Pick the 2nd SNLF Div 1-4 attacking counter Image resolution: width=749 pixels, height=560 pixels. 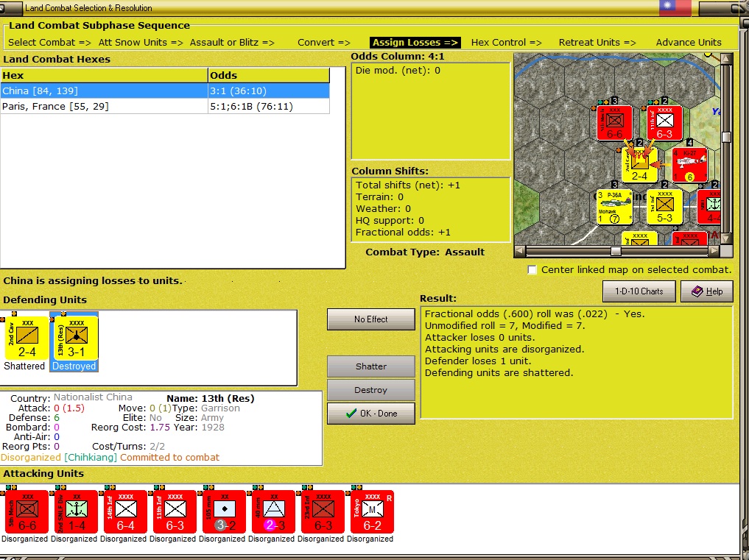[76, 511]
